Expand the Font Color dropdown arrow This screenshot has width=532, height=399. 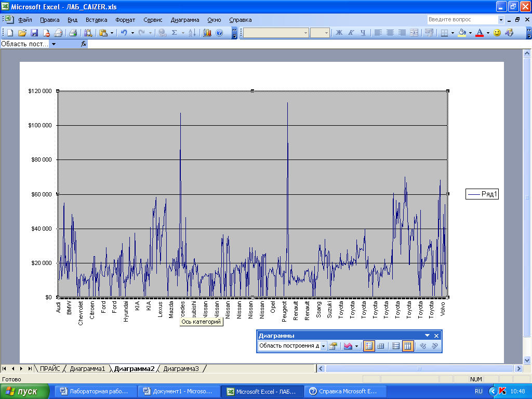pos(488,33)
